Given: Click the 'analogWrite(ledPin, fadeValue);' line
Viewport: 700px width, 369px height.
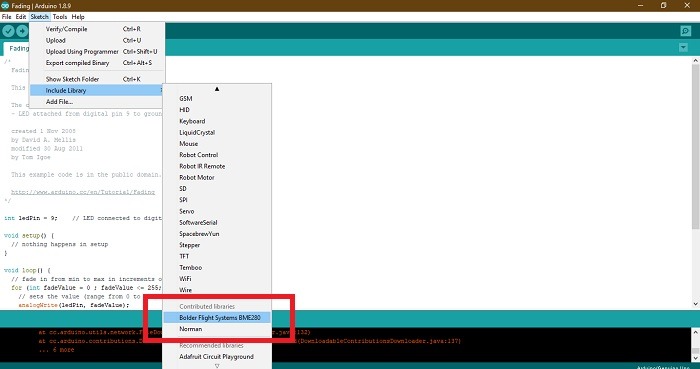Looking at the screenshot, I should [74, 305].
